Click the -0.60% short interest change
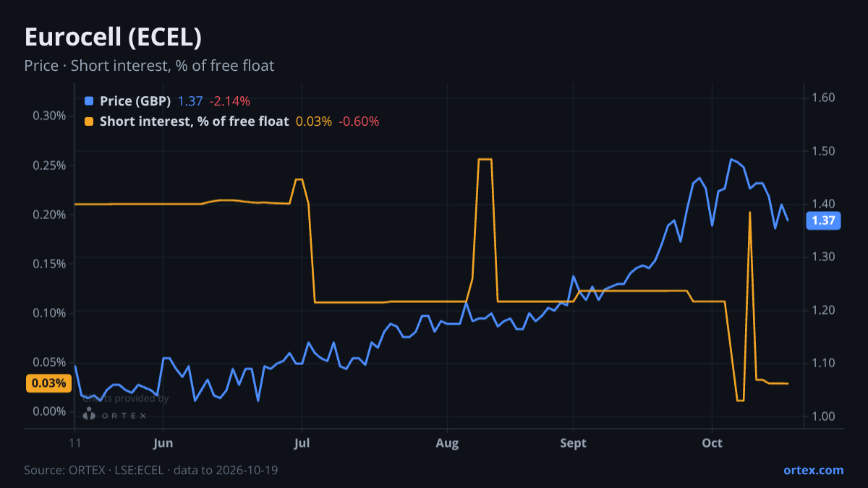 [x=359, y=121]
